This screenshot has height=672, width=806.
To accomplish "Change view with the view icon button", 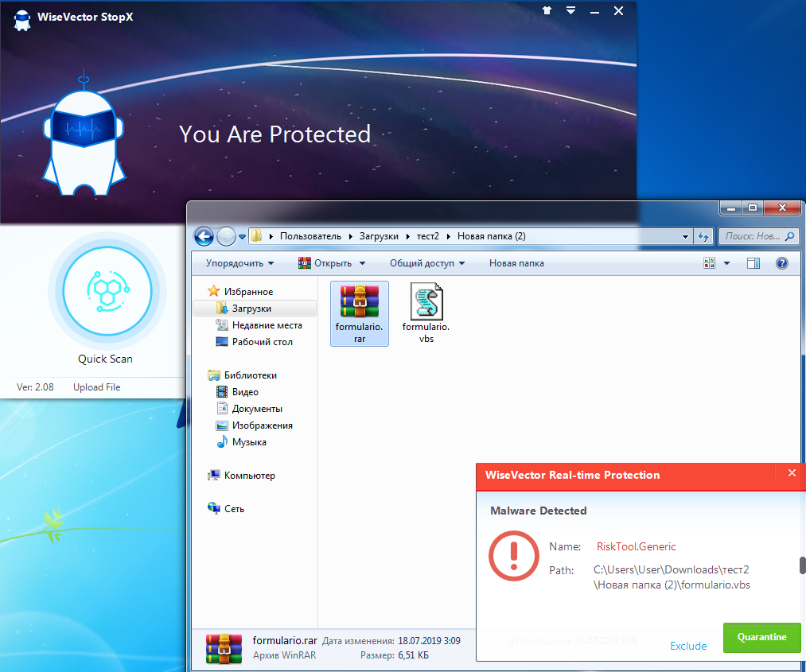I will click(710, 263).
